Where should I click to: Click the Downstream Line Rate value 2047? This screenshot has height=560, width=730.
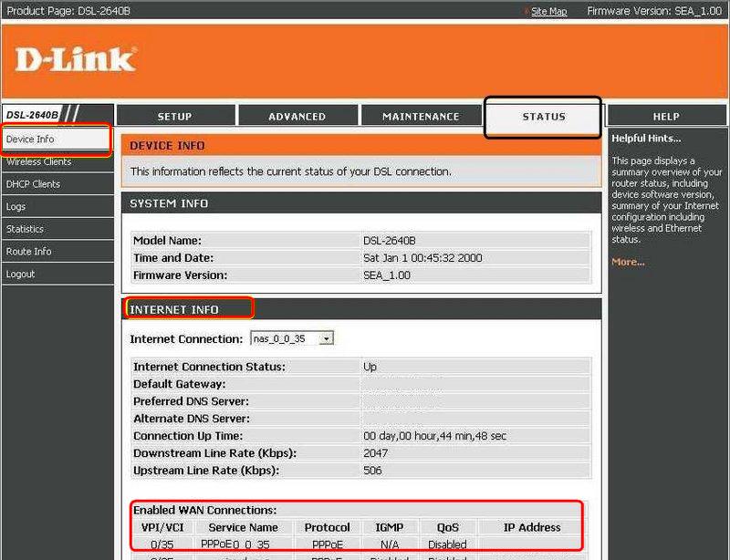tap(375, 453)
